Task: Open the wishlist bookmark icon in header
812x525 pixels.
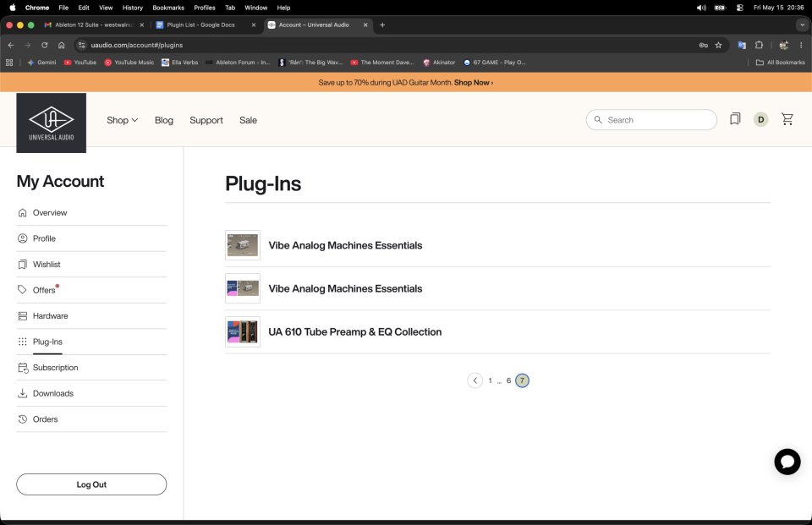Action: (x=735, y=119)
